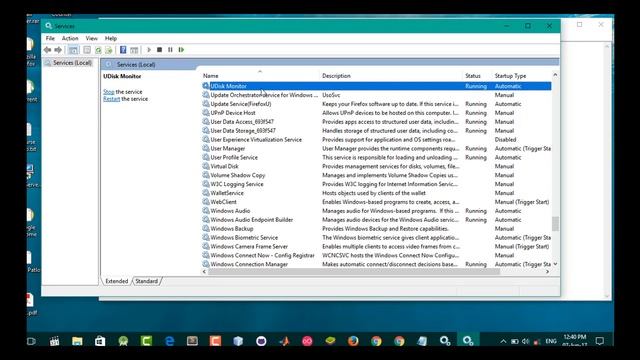Click the Export List toolbar icon
This screenshot has width=640, height=360.
pyautogui.click(x=109, y=50)
